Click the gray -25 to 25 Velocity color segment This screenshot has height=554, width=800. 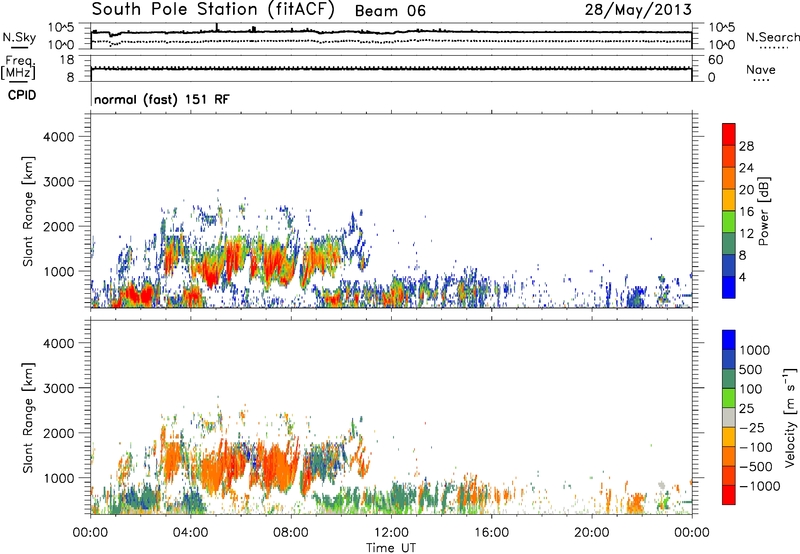coord(729,417)
